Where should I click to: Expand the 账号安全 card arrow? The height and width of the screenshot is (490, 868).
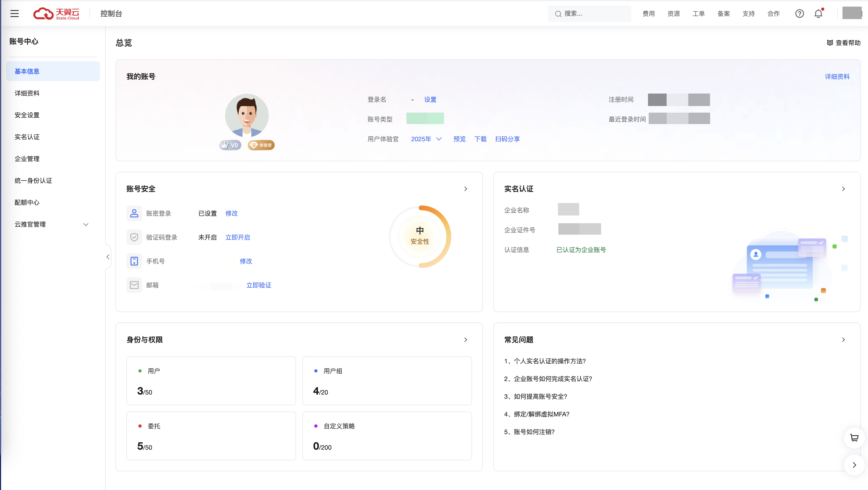[466, 189]
